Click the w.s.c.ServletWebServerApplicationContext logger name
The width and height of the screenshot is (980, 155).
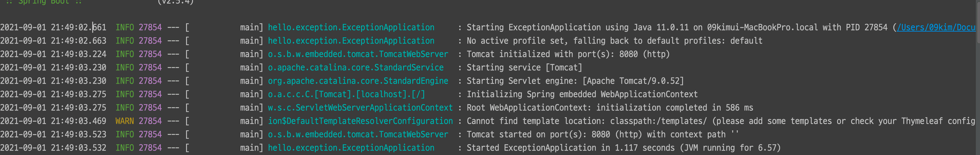[360, 107]
